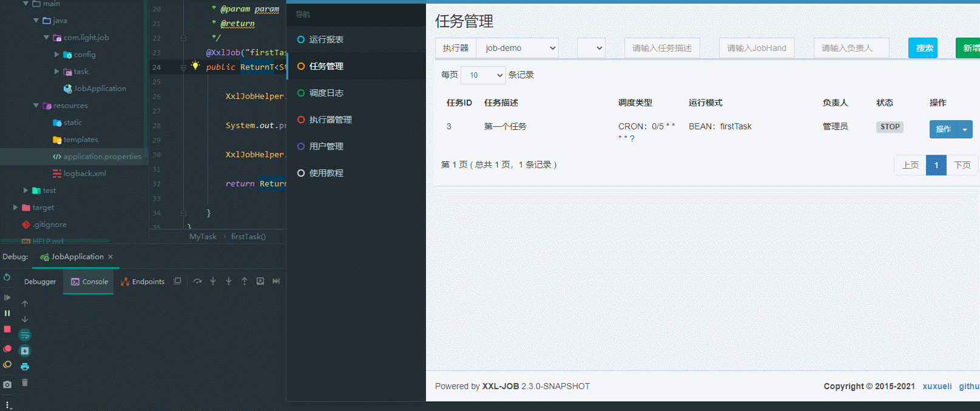Image resolution: width=980 pixels, height=411 pixels.
Task: Click the JobApplication class icon in tree
Action: [68, 89]
